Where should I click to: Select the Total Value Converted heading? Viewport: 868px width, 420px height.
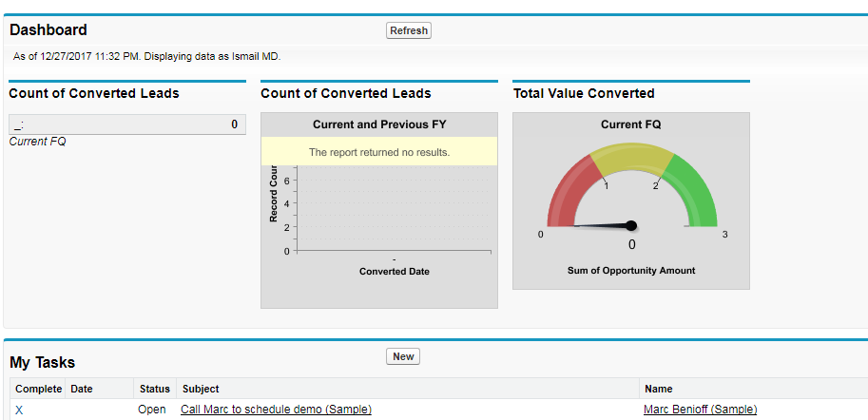tap(584, 93)
